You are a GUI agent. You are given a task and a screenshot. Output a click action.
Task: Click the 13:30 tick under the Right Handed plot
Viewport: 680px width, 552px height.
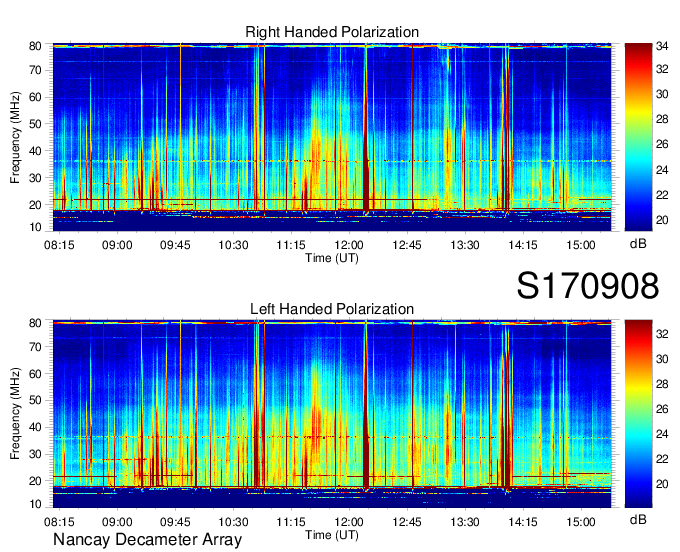click(x=465, y=245)
